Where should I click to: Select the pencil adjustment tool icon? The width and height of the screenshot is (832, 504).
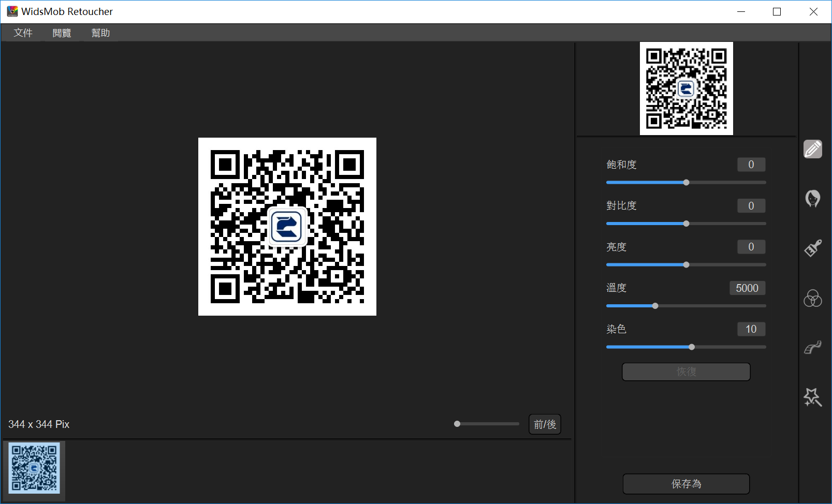click(x=813, y=149)
